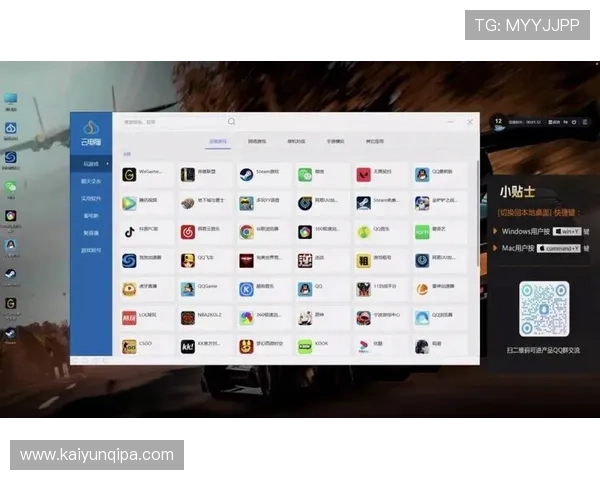
Task: Open the TikTok Douyin PC tile
Action: point(147,232)
